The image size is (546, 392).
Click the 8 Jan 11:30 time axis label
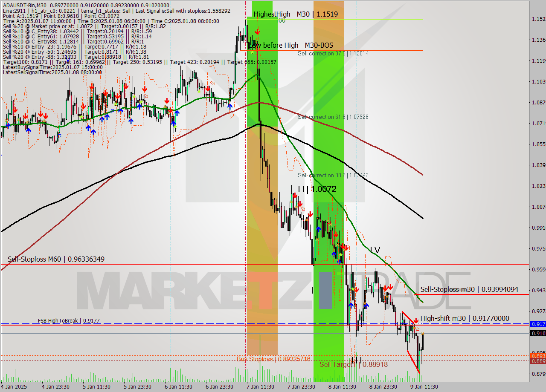[x=342, y=387]
